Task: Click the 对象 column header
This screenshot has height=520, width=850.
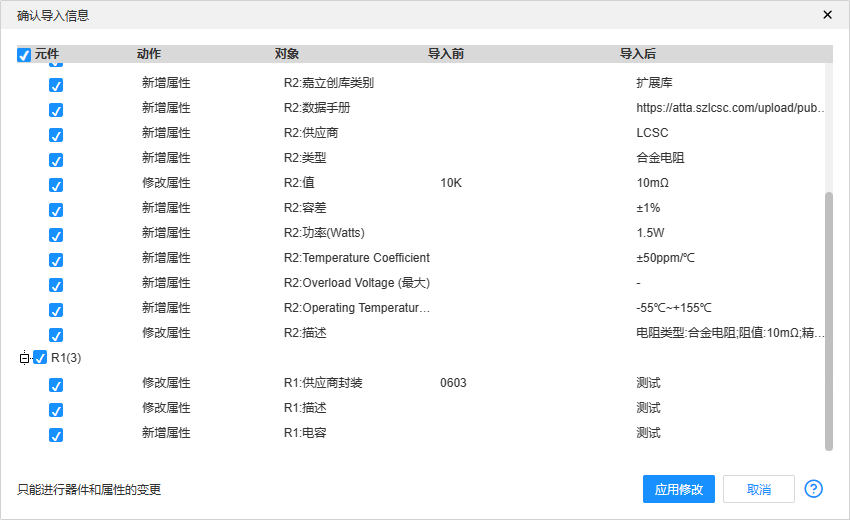Action: [287, 54]
